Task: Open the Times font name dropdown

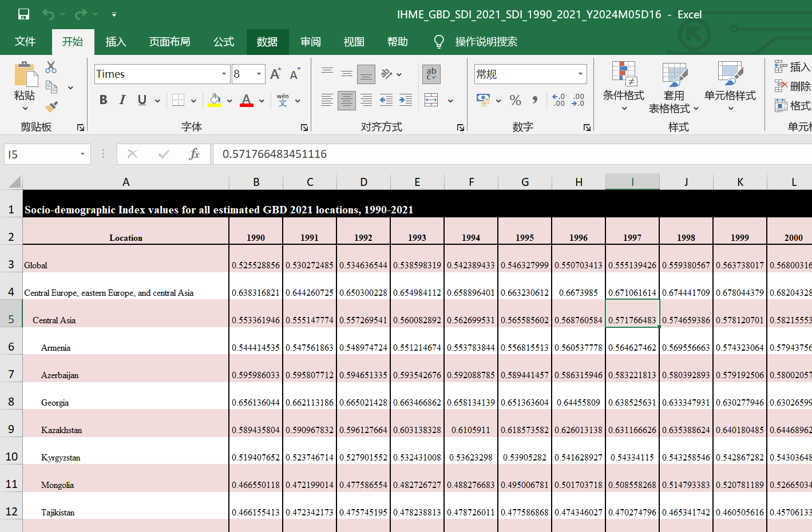Action: [x=224, y=74]
